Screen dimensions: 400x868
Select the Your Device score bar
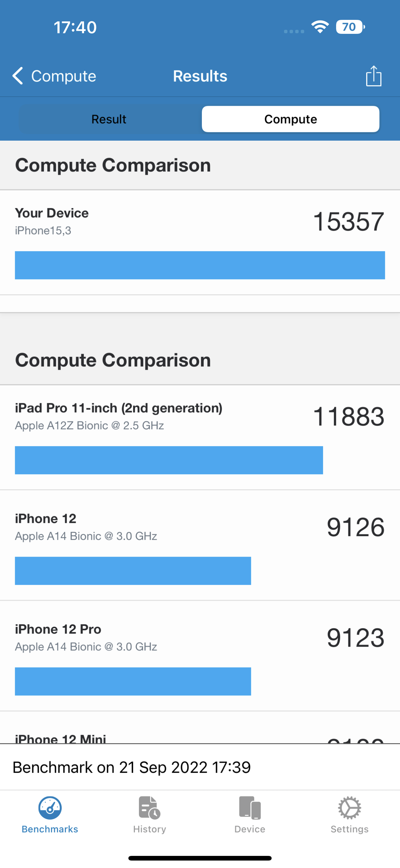(200, 265)
